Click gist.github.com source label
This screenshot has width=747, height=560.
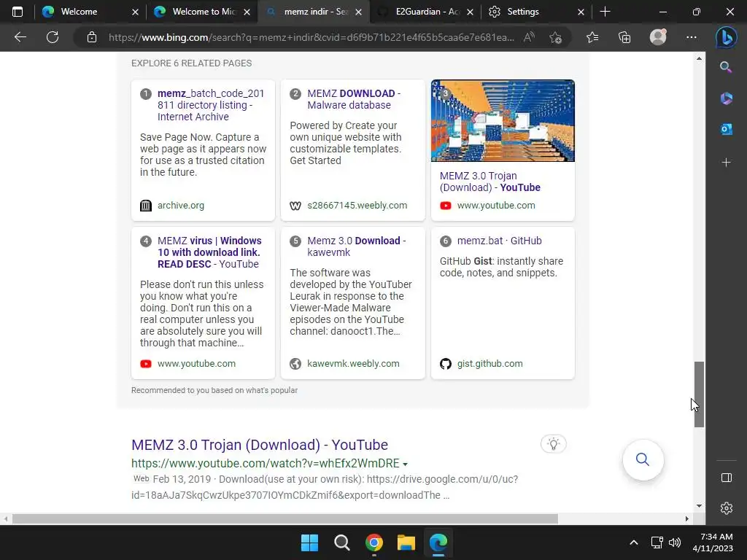(489, 363)
